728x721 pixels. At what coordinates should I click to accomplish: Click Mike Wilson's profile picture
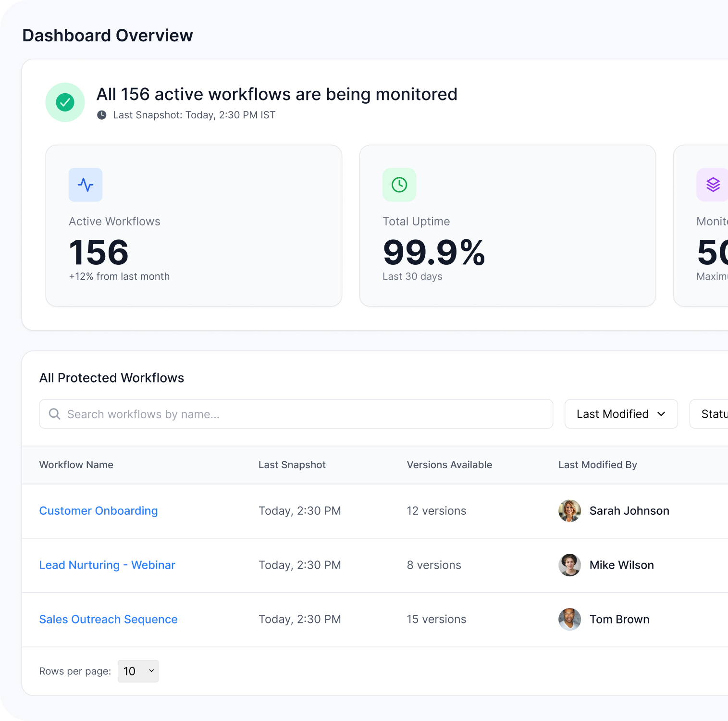[x=569, y=565]
